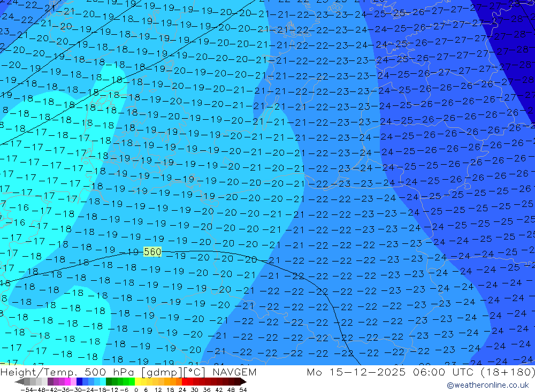535x392 pixels.
Task: Click the '06:00 UTC' time text
Action: click(444, 372)
